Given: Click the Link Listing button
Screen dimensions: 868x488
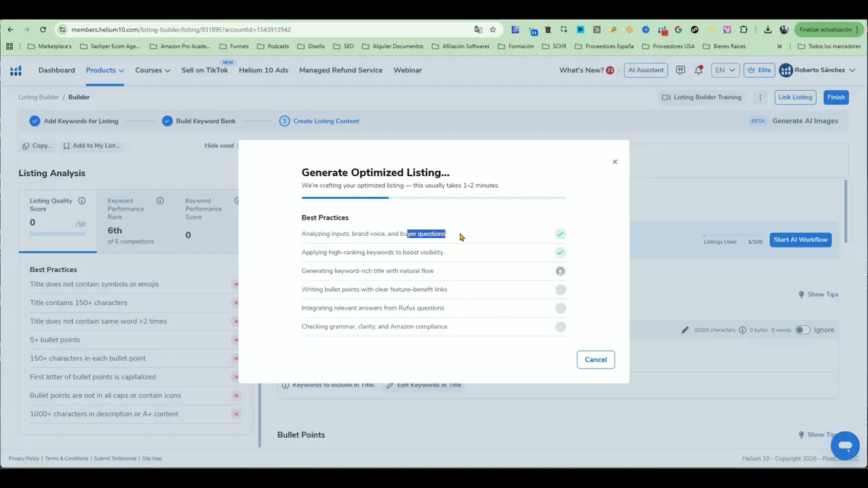Looking at the screenshot, I should point(795,97).
